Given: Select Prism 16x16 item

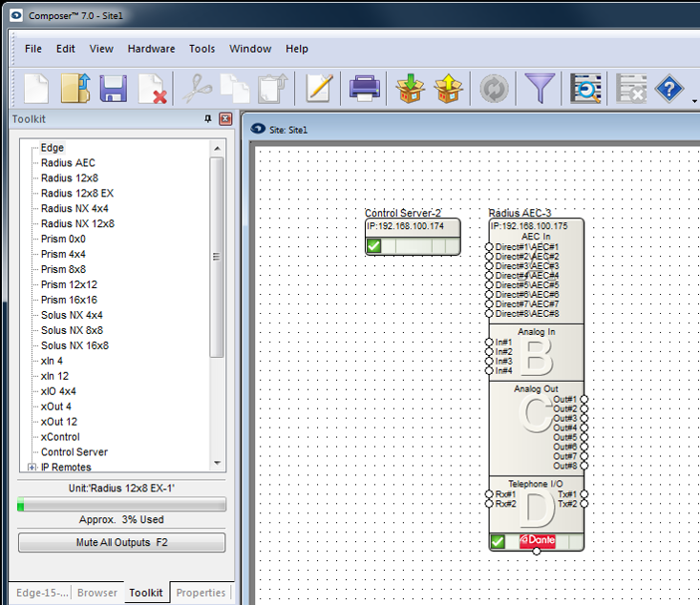Looking at the screenshot, I should point(69,300).
